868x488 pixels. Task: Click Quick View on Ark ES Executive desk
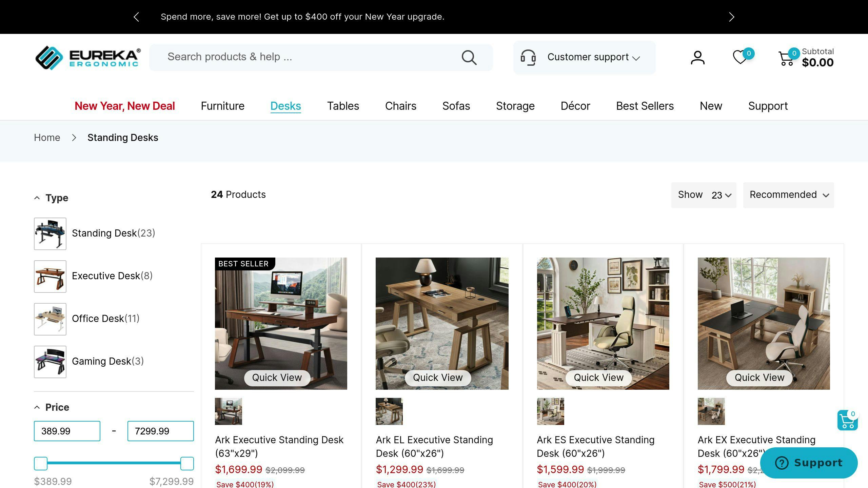[x=599, y=378]
